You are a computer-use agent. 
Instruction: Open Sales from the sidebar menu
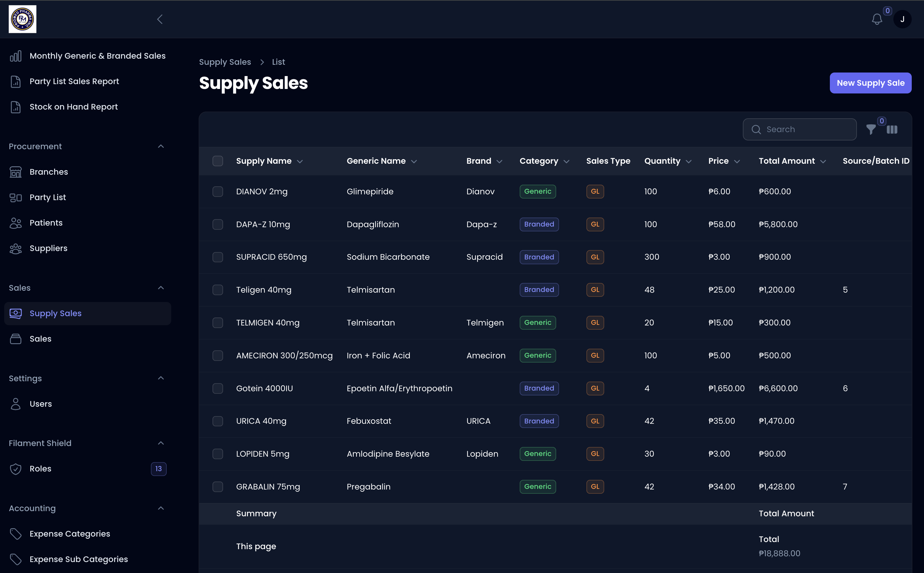(x=41, y=339)
